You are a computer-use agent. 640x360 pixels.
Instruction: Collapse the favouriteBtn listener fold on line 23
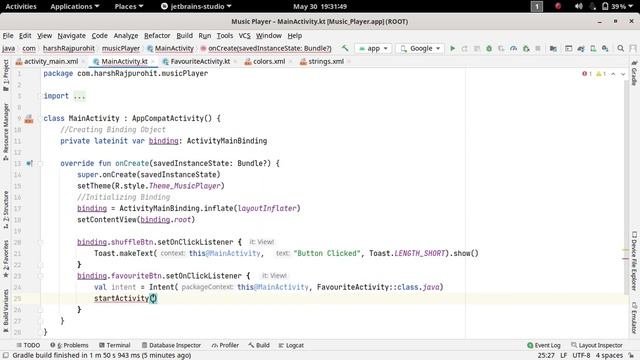tap(40, 276)
